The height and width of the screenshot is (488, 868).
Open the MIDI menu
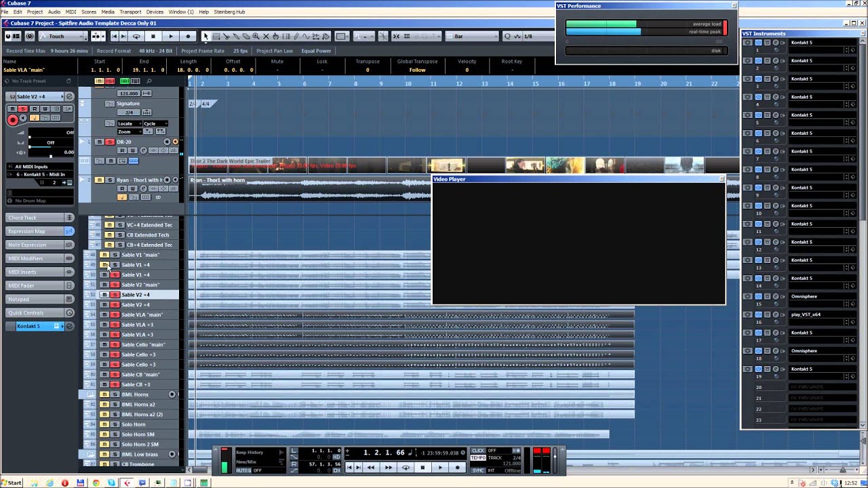71,12
